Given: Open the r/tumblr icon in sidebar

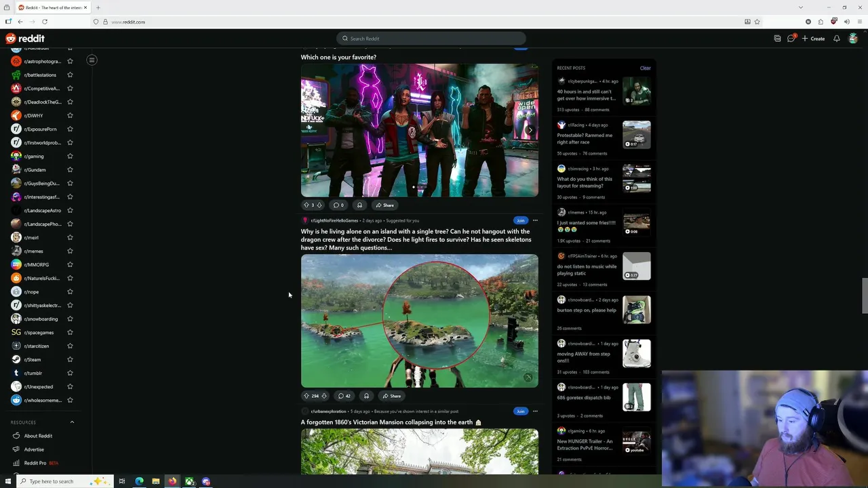Looking at the screenshot, I should click(x=16, y=373).
